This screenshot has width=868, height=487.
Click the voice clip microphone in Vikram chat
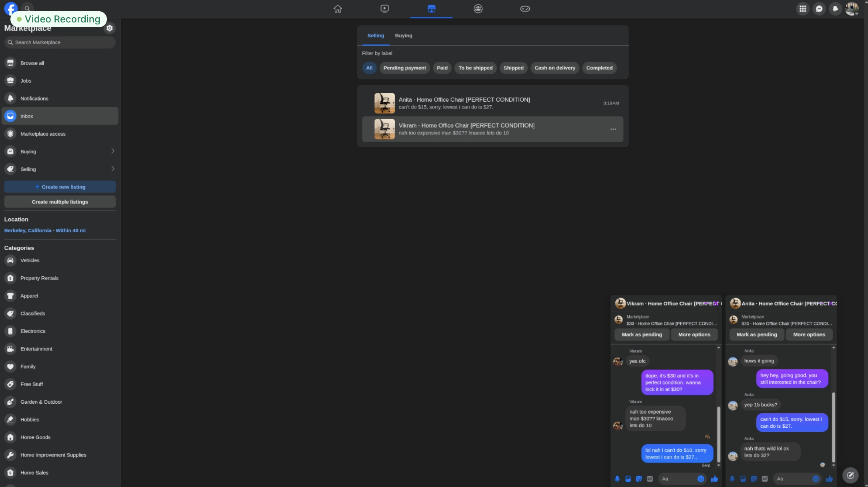click(617, 479)
